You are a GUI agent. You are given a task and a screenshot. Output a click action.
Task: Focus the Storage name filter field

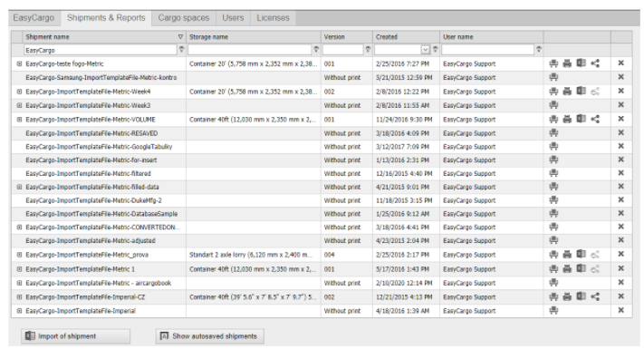[250, 50]
